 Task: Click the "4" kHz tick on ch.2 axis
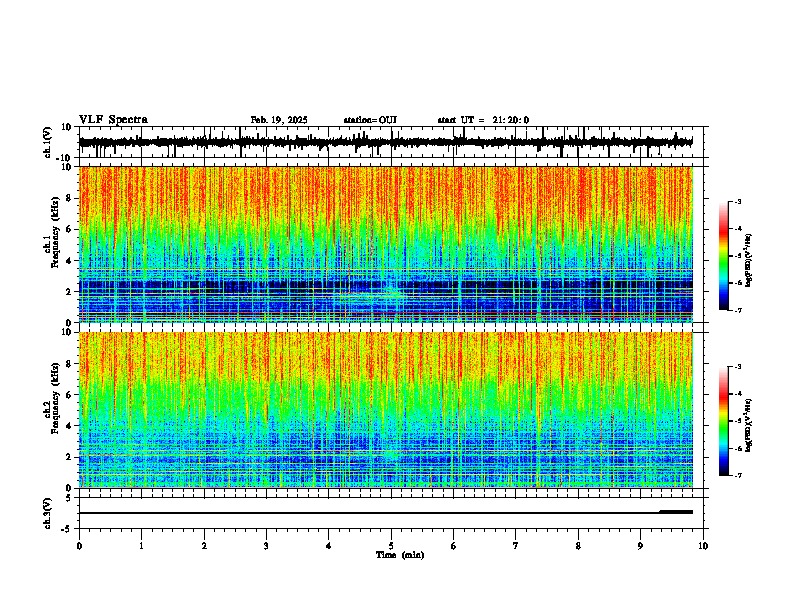pyautogui.click(x=70, y=426)
